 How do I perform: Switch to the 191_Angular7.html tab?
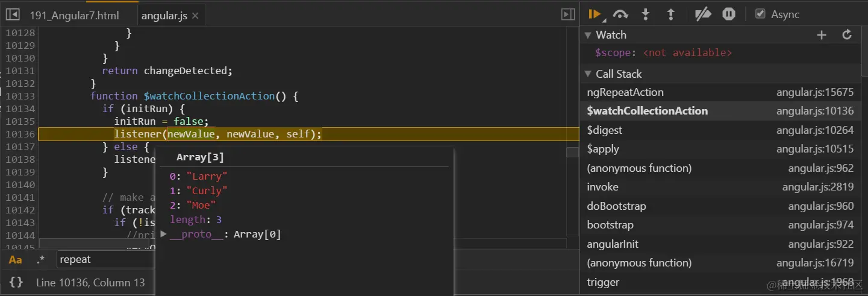[x=74, y=15]
